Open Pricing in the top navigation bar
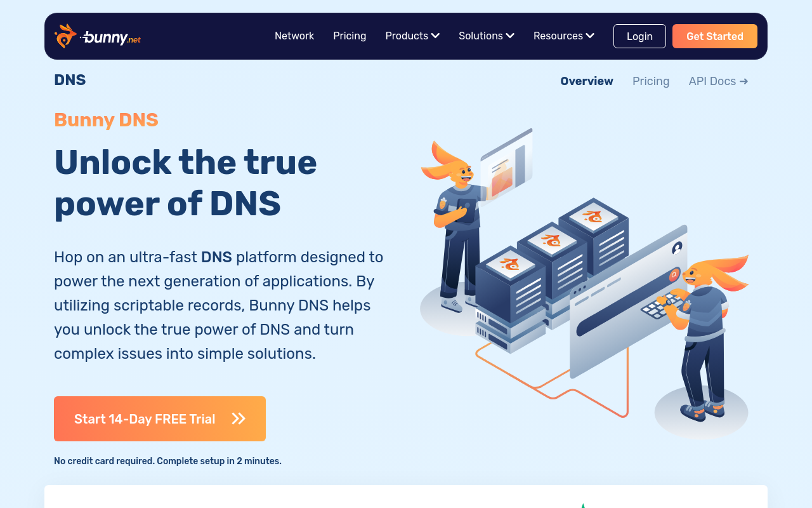812x508 pixels. point(350,36)
